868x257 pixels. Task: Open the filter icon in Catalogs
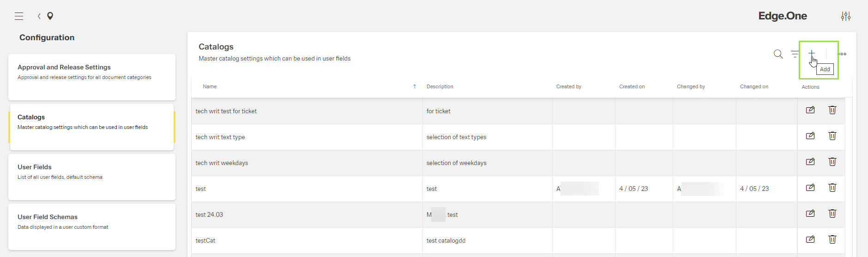[x=795, y=54]
